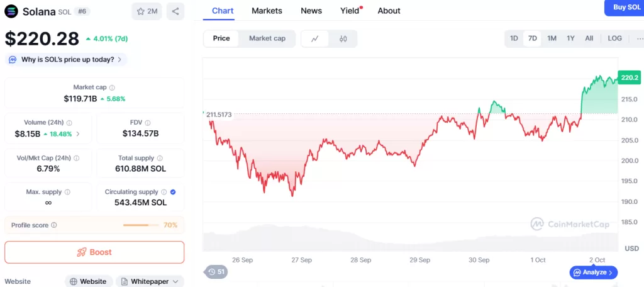Switch to the Yield tab
The image size is (644, 287).
349,11
